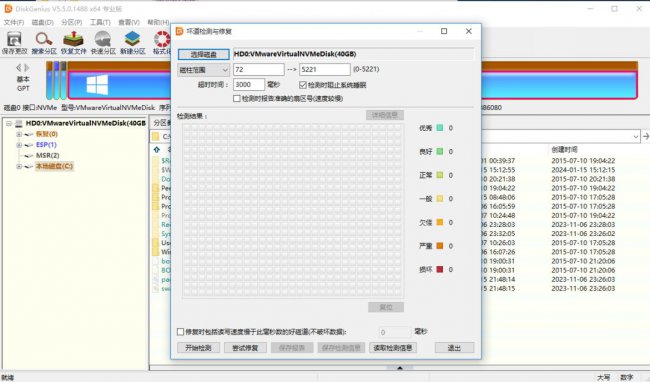
Task: Click the 尝试修复 button
Action: [245, 348]
